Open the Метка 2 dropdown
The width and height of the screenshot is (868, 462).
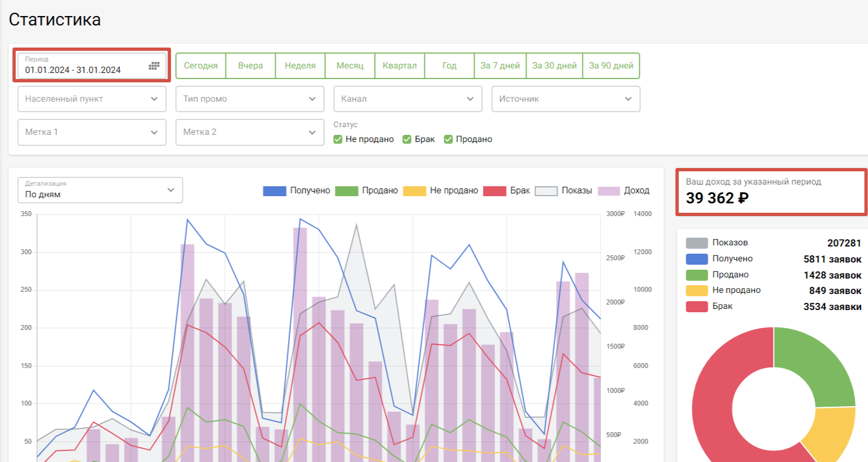click(250, 132)
